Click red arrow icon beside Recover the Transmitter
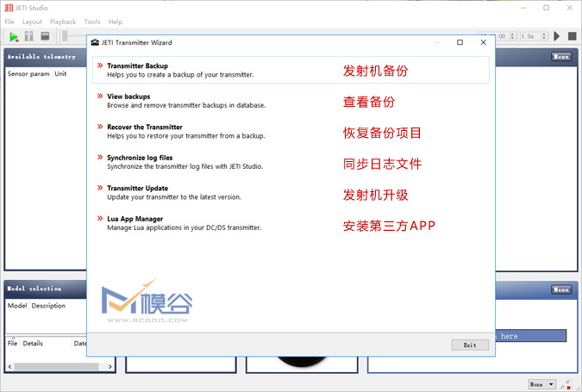582x392 pixels. 100,127
